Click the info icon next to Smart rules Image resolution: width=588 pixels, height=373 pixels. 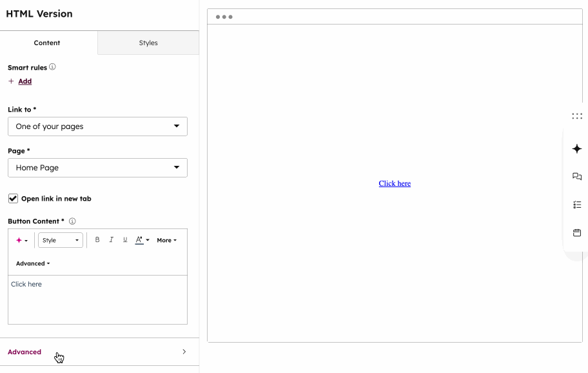tap(52, 66)
